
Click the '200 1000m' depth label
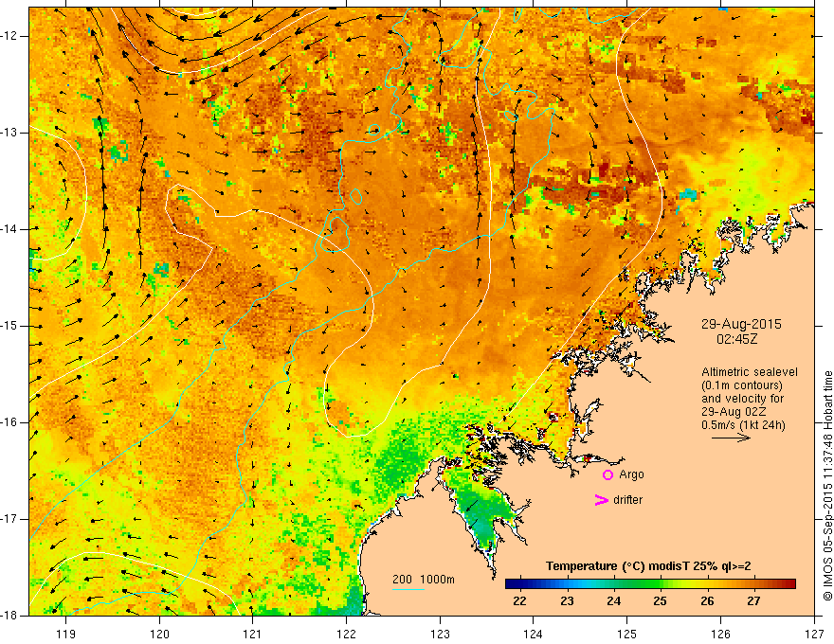pos(424,580)
